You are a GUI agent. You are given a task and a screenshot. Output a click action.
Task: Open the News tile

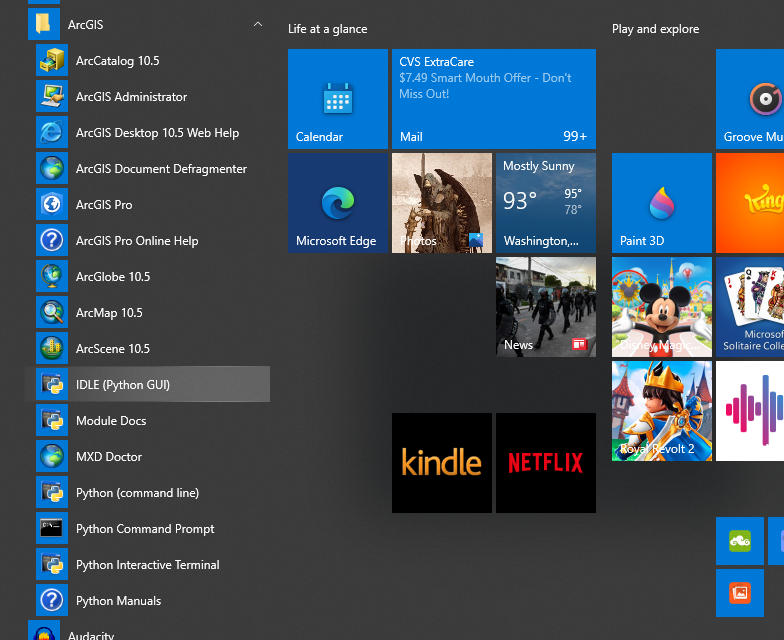point(546,307)
